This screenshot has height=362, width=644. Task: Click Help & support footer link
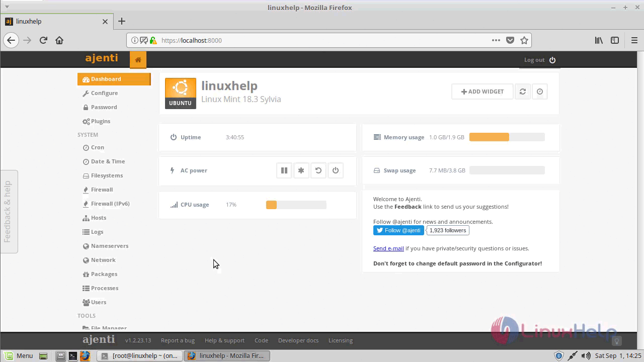(x=224, y=340)
